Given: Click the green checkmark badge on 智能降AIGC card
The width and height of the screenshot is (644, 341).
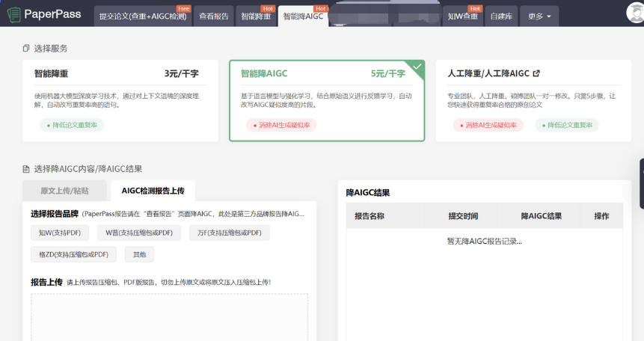Looking at the screenshot, I should coord(416,67).
